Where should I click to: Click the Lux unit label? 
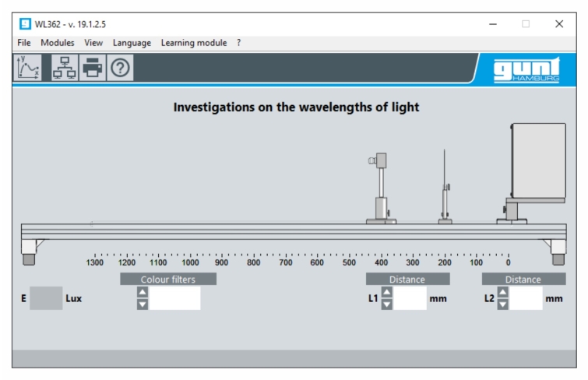point(73,298)
